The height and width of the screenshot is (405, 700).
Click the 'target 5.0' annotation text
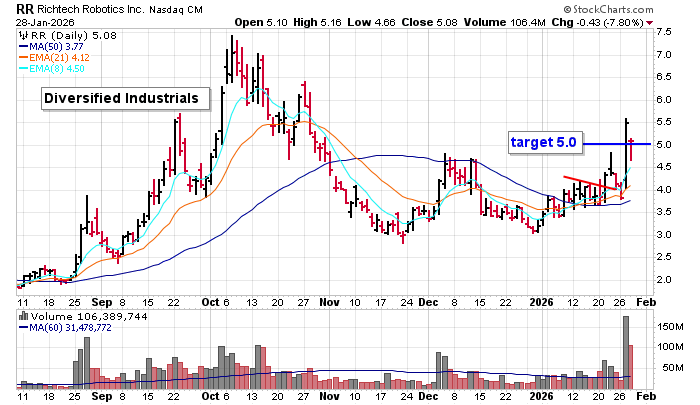tap(543, 143)
